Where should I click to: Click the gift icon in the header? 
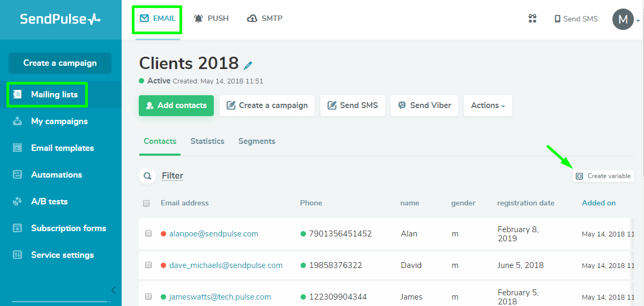click(x=532, y=19)
